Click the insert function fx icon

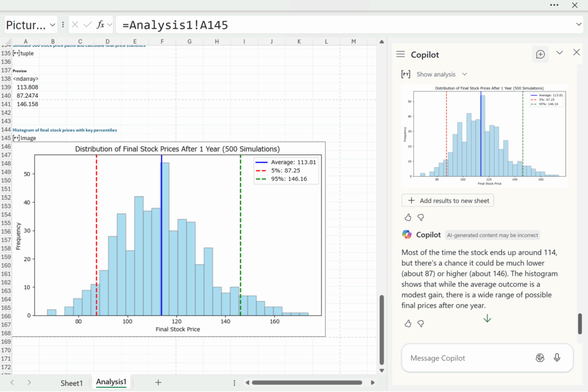coord(101,25)
